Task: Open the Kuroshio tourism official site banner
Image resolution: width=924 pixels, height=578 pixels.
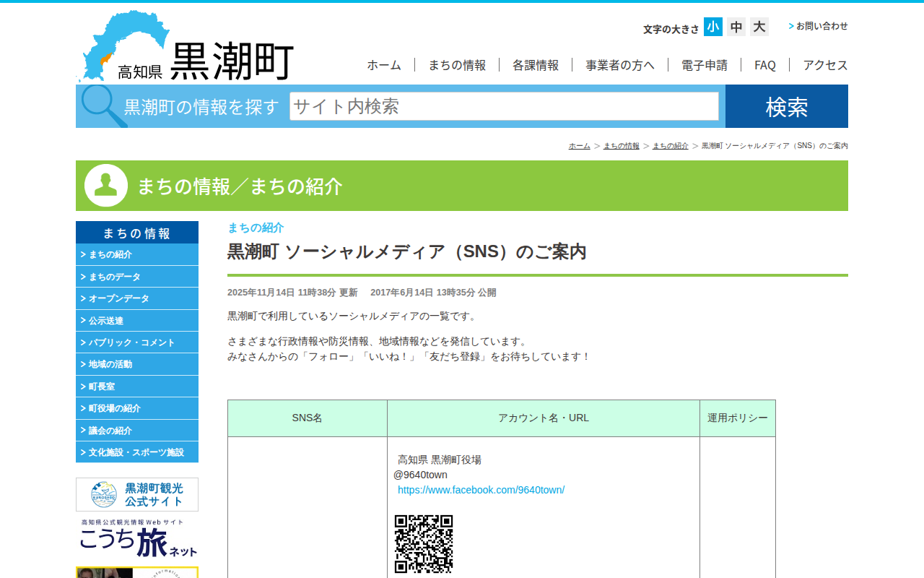Action: tap(137, 494)
